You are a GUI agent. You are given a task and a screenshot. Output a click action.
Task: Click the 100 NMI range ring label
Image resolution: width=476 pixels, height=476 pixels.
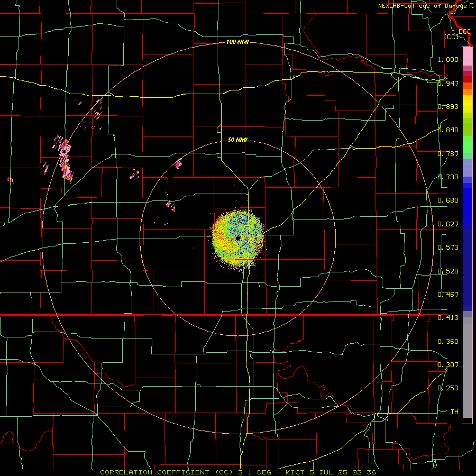[237, 42]
